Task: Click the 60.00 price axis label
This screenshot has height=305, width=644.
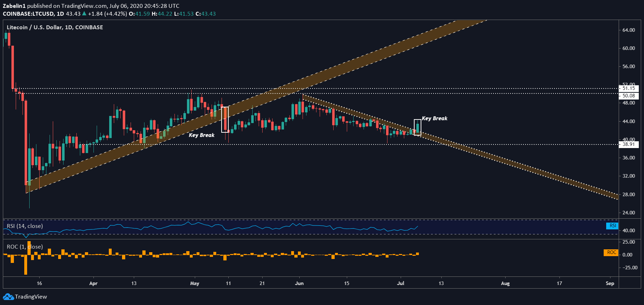Action: click(x=629, y=48)
